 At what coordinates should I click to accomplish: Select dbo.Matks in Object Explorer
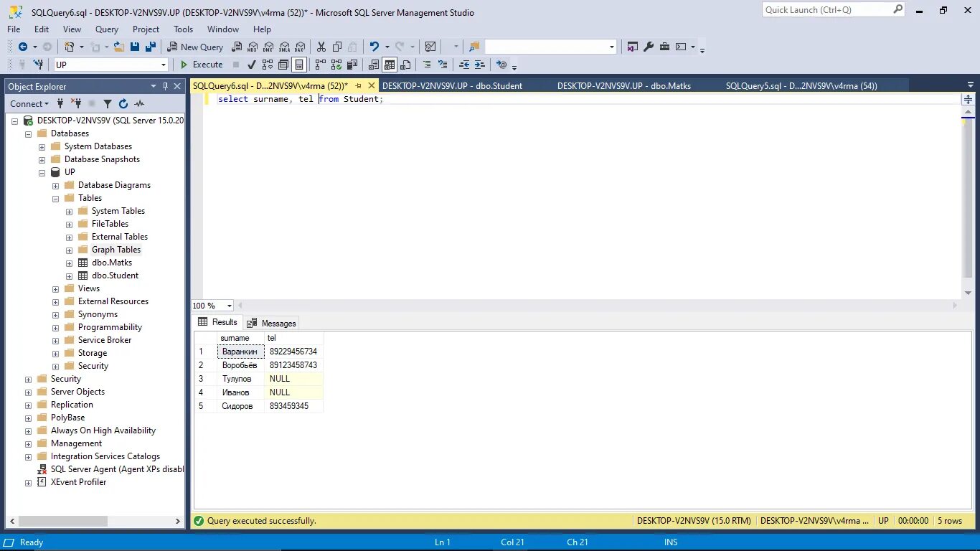(x=112, y=263)
